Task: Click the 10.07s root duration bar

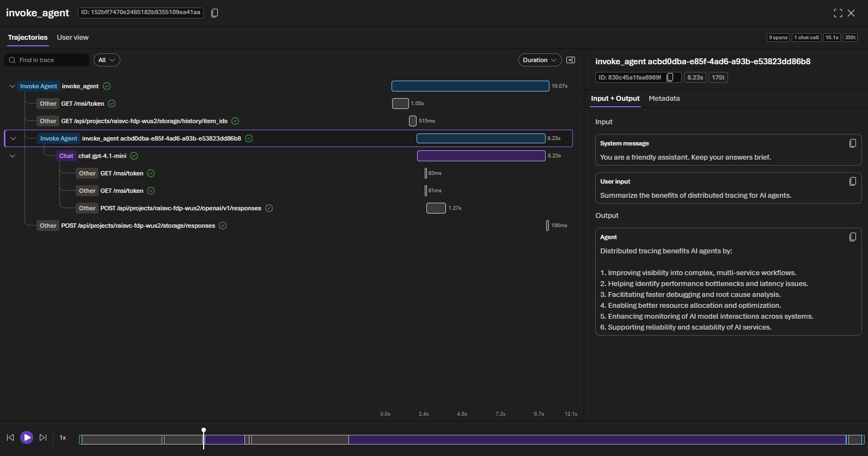Action: tap(470, 86)
